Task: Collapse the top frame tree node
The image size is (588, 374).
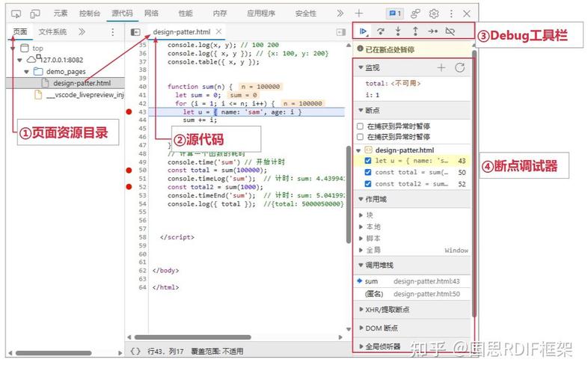Action: tap(13, 49)
